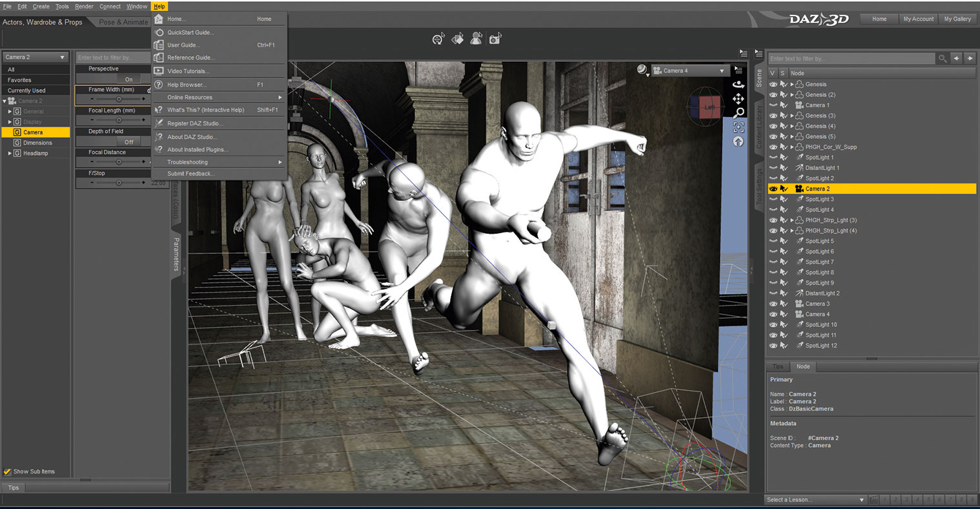The height and width of the screenshot is (509, 980).
Task: Switch to the Pose & Animate tab
Action: 123,22
